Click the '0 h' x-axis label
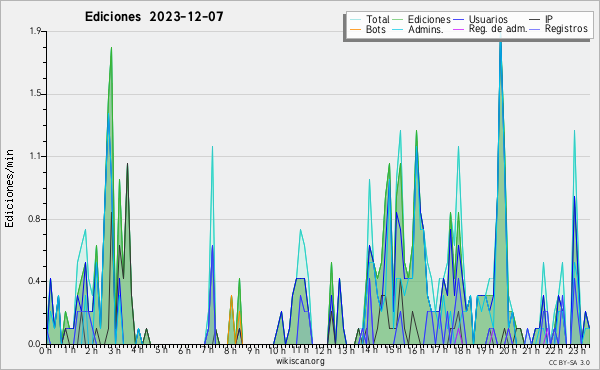This screenshot has height=370, width=600. 46,351
